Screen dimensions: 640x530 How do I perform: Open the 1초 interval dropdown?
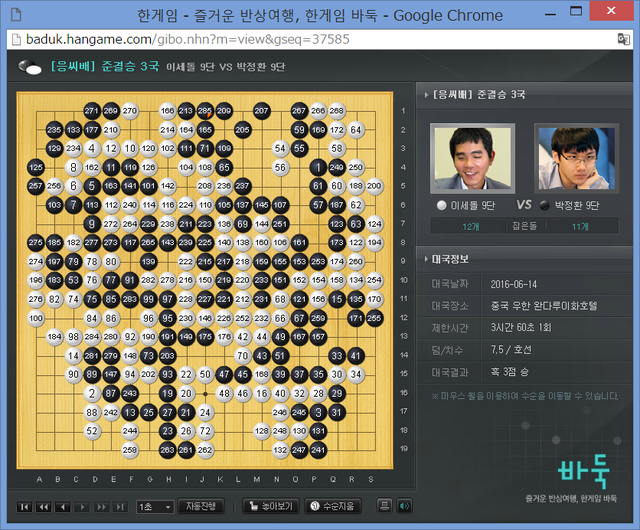pos(155,507)
